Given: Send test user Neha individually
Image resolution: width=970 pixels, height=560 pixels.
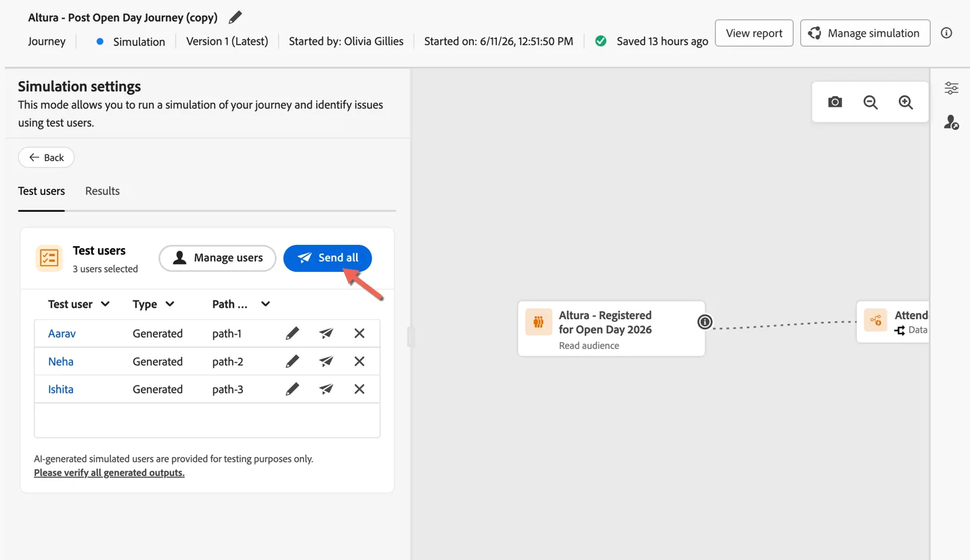Looking at the screenshot, I should [x=326, y=361].
